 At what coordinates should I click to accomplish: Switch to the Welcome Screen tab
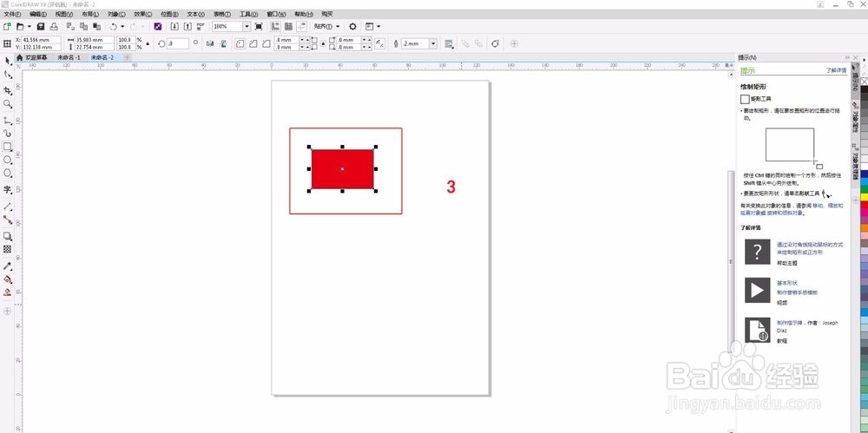pos(32,57)
